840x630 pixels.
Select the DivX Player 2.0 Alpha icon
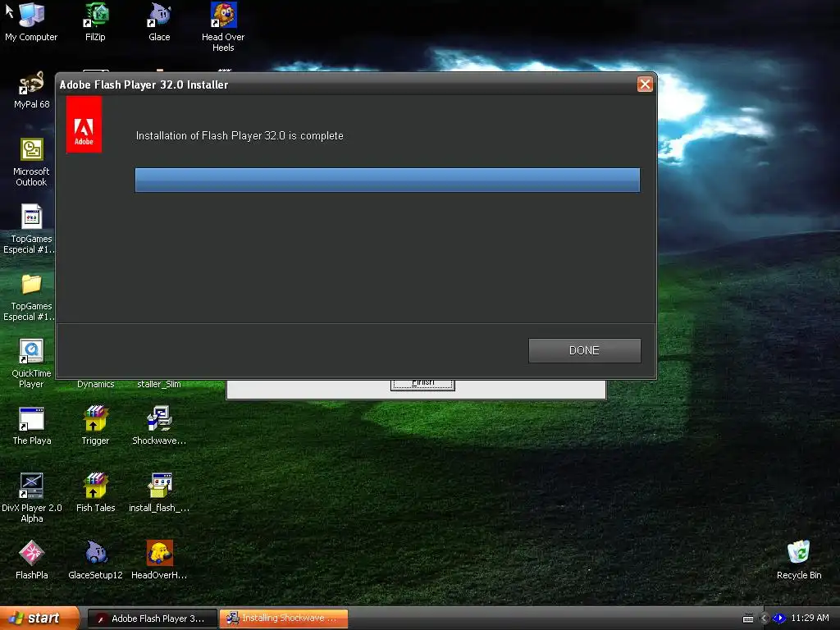32,498
